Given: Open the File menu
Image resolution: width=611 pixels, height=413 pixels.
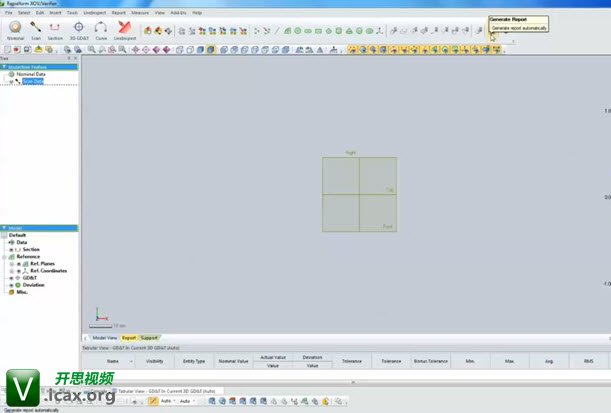Looking at the screenshot, I should click(x=9, y=13).
